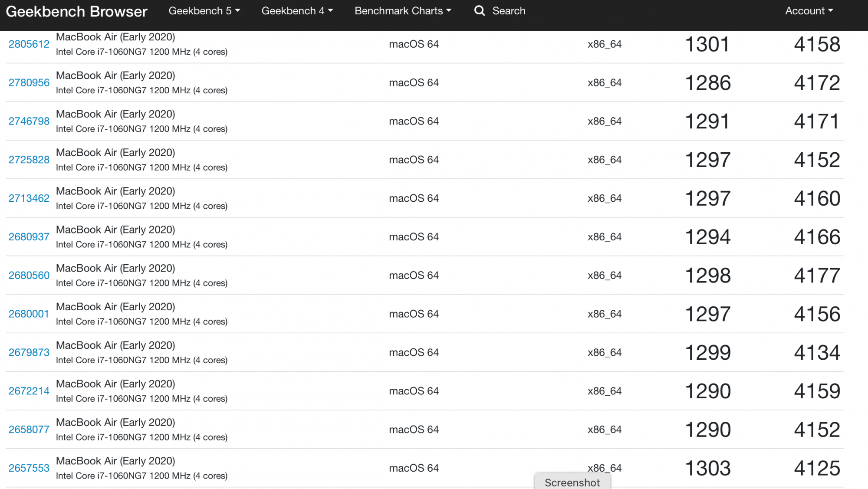Open benchmark entry 2680560
868x489 pixels.
click(x=29, y=276)
